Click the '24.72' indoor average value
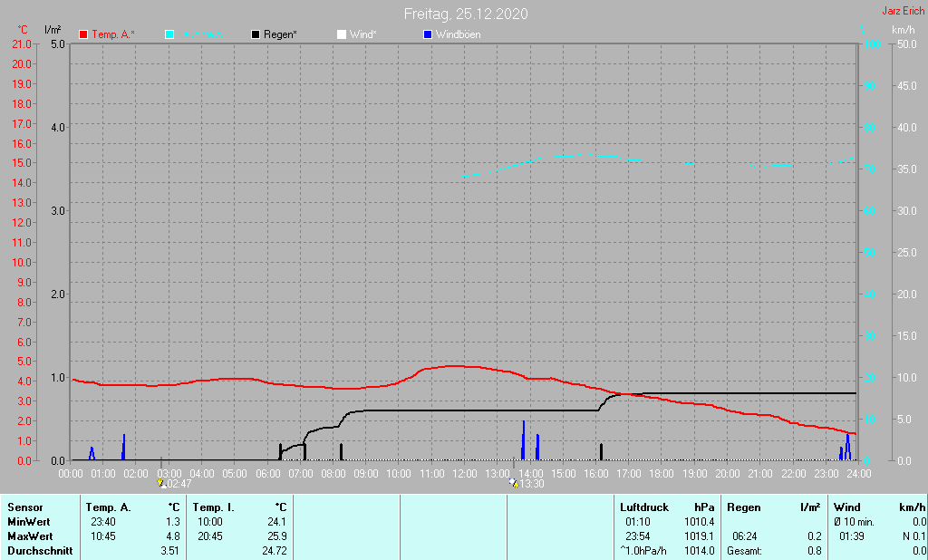The height and width of the screenshot is (560, 928). tap(274, 551)
